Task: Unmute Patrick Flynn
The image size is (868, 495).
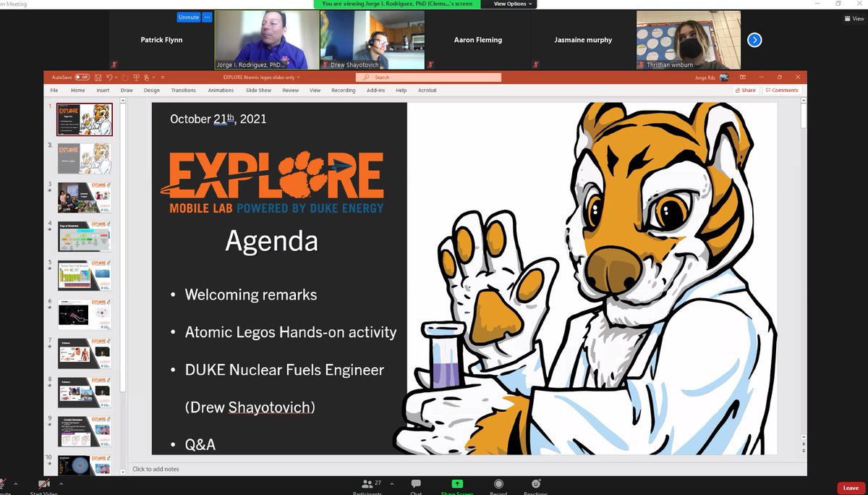Action: coord(188,17)
